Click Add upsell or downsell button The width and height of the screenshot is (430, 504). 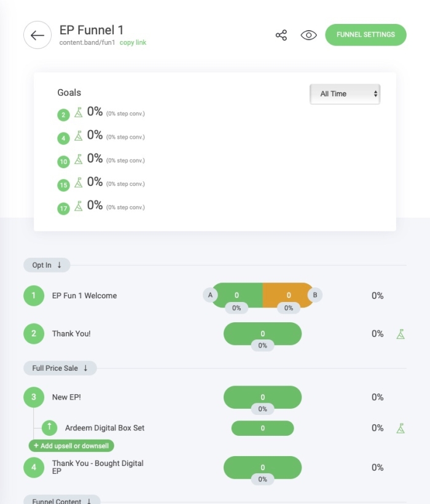pyautogui.click(x=71, y=446)
